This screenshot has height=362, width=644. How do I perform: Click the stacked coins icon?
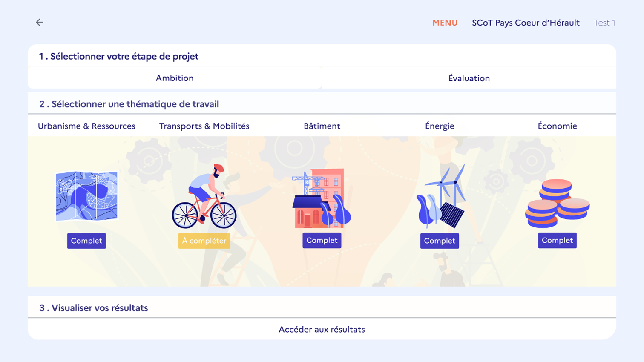(557, 203)
